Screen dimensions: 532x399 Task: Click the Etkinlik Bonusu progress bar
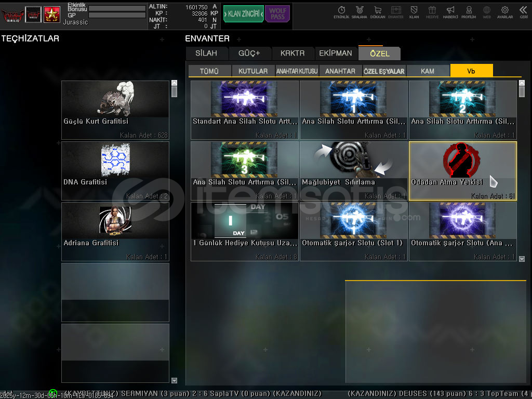[x=117, y=8]
